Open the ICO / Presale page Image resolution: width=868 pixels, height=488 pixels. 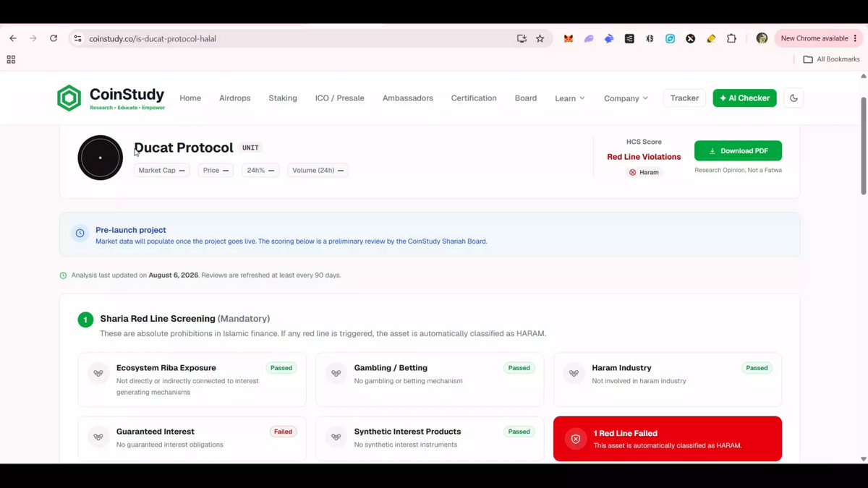coord(340,98)
